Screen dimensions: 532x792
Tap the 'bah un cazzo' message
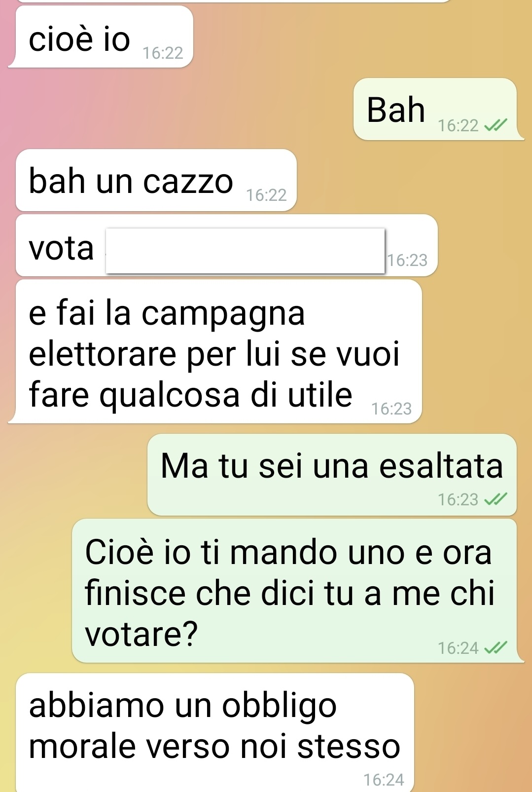pyautogui.click(x=156, y=180)
